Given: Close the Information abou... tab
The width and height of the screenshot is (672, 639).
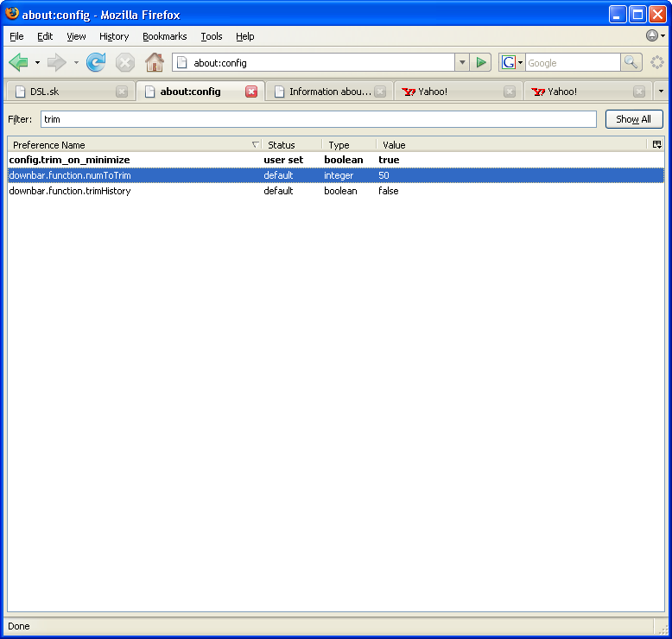Looking at the screenshot, I should pos(380,92).
